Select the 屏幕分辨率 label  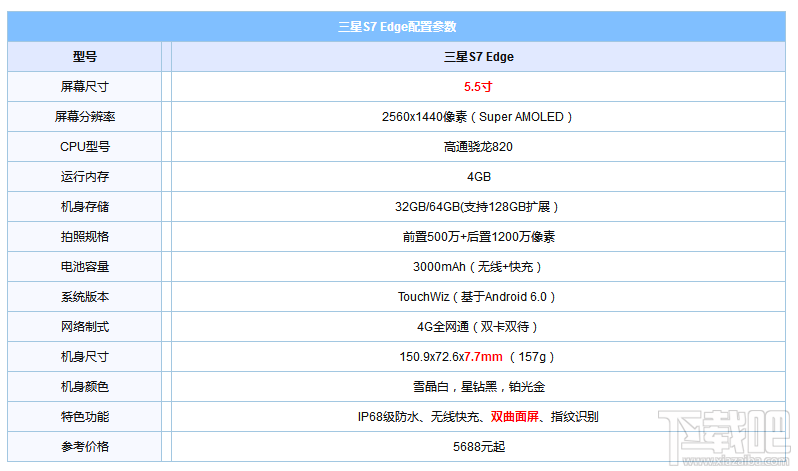point(84,117)
